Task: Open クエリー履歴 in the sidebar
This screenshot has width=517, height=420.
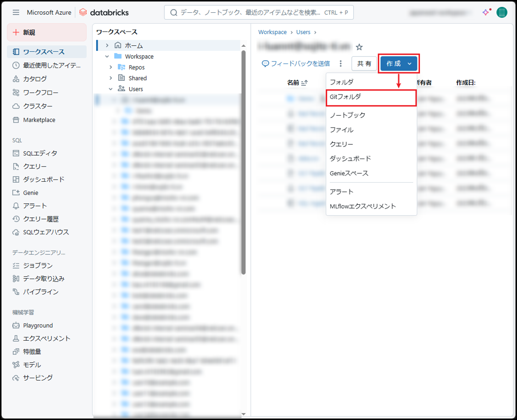Action: [47, 219]
